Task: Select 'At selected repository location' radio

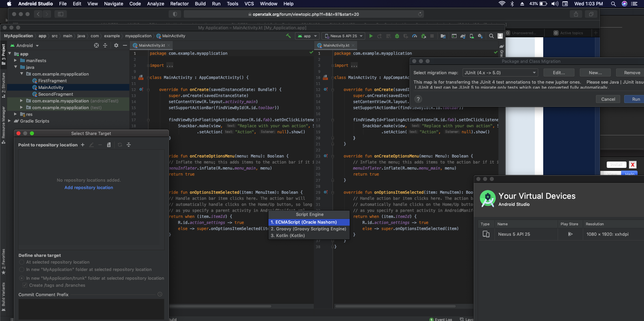Action: [x=22, y=262]
